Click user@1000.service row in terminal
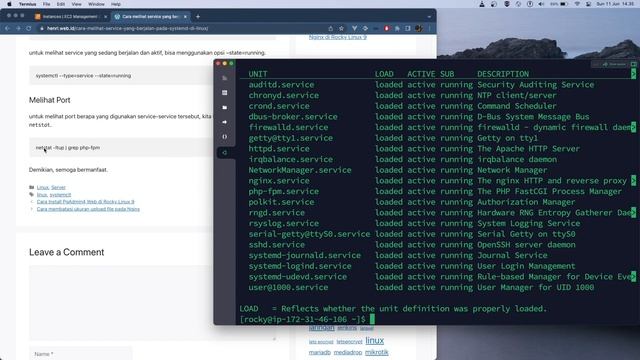 pos(421,287)
